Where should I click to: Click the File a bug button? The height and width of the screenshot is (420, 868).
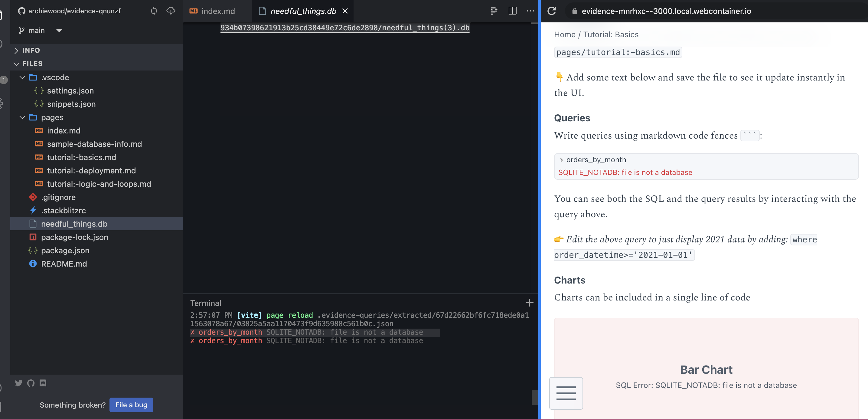(131, 405)
